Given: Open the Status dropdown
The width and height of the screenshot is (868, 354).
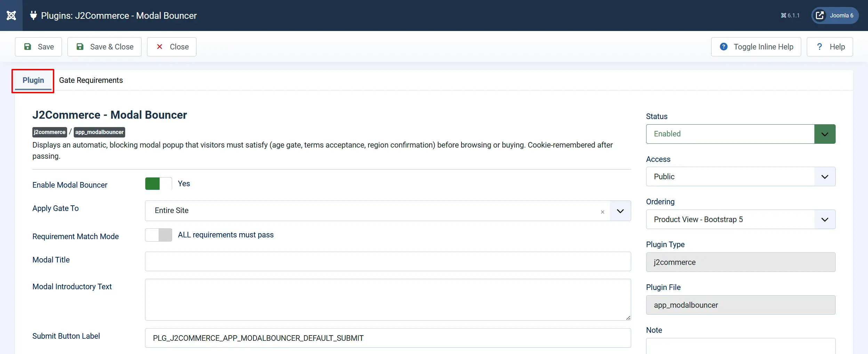Looking at the screenshot, I should (x=741, y=134).
